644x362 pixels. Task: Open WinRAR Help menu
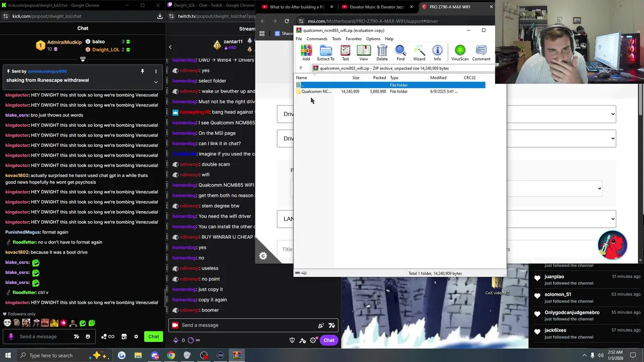pyautogui.click(x=389, y=39)
